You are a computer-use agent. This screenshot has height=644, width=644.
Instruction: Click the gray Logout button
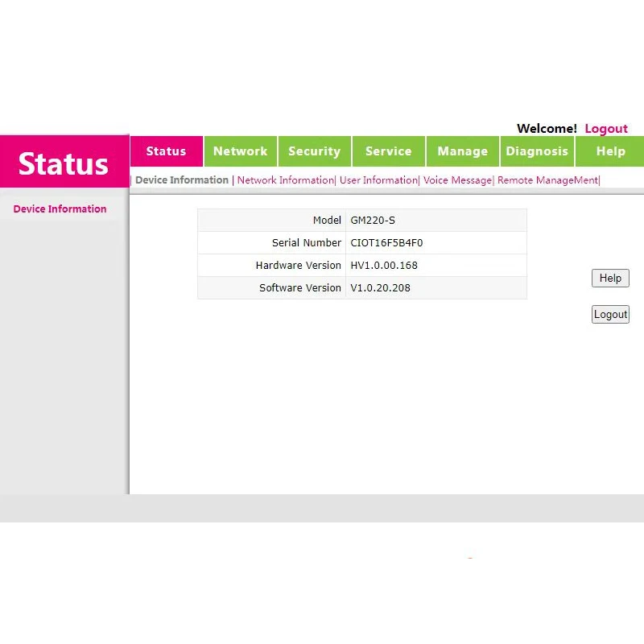coord(610,314)
